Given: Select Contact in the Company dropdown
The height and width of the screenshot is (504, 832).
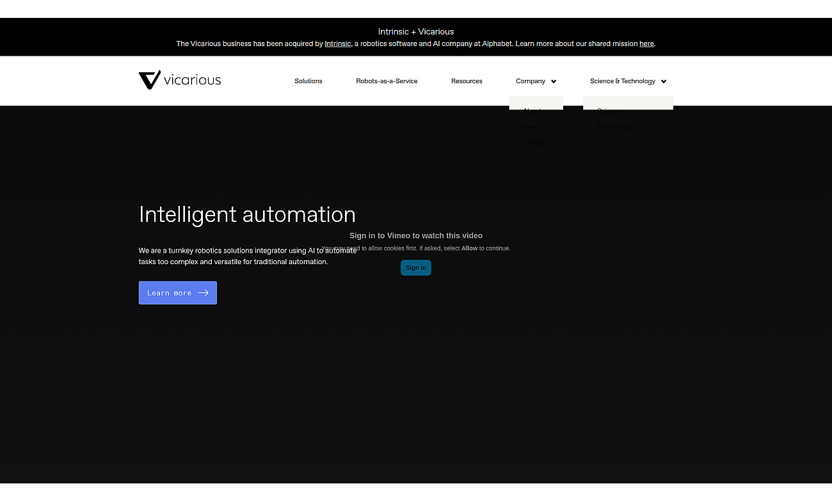Looking at the screenshot, I should pos(535,143).
